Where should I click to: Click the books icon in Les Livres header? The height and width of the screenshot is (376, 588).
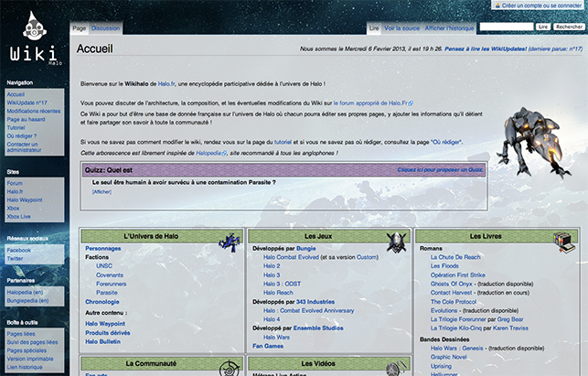564,242
